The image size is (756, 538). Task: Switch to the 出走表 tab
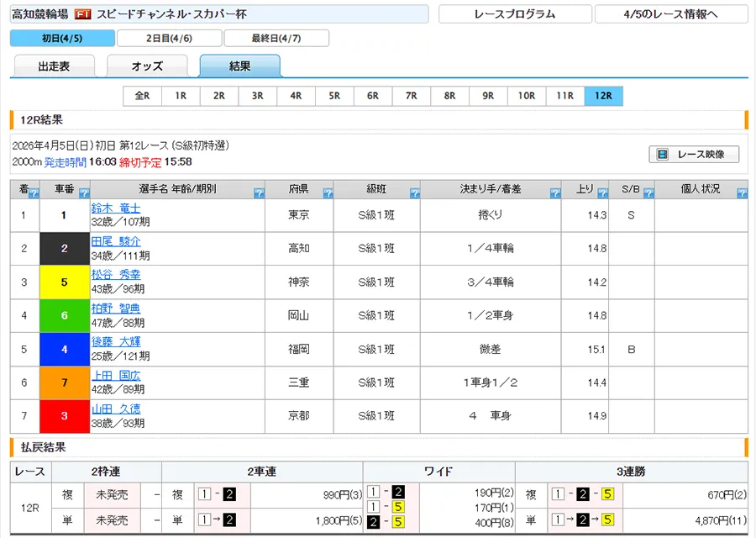(x=55, y=66)
